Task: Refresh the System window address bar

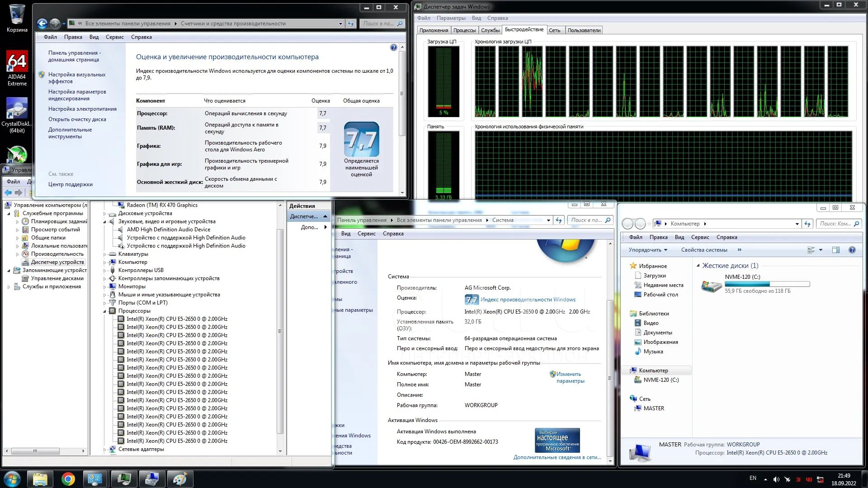Action: click(x=559, y=220)
